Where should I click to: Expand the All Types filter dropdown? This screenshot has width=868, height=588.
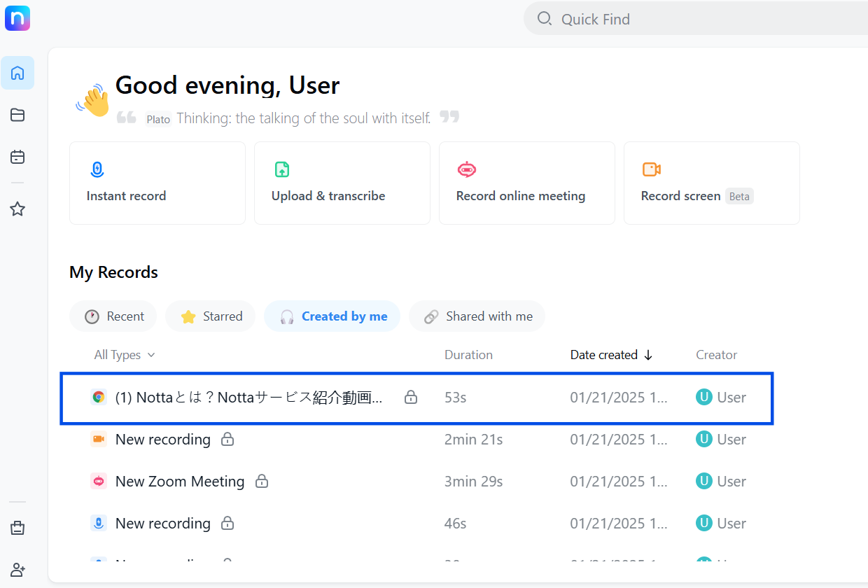tap(125, 355)
